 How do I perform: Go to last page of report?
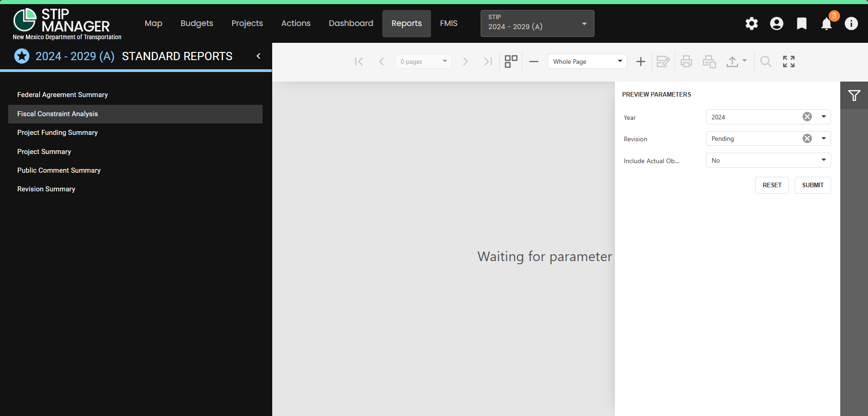tap(488, 62)
